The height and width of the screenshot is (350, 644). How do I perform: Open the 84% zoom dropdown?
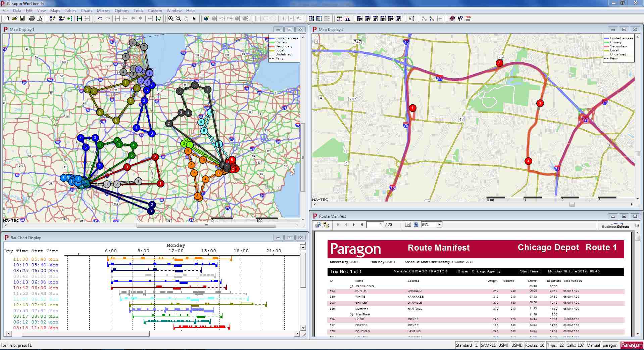[439, 225]
